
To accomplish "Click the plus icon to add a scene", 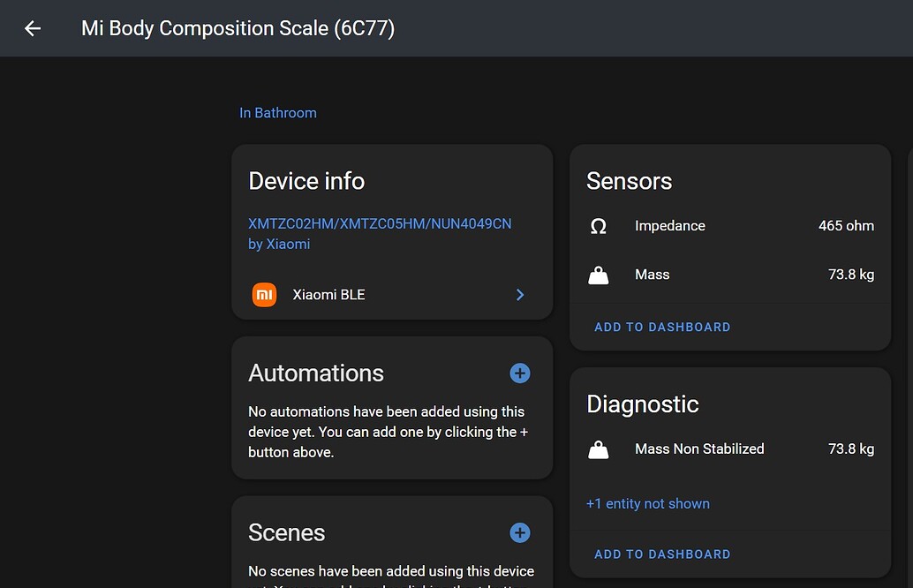I will click(519, 532).
